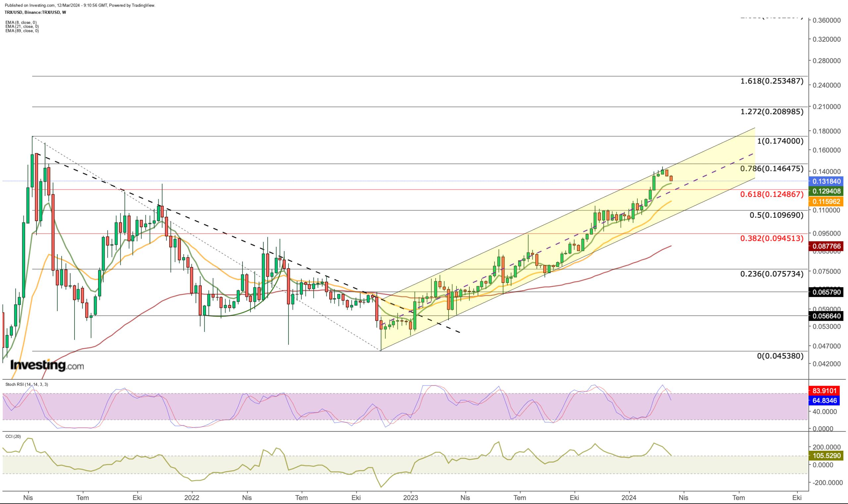Click the 1(0.174000) Fibonacci label
The width and height of the screenshot is (848, 504).
point(780,141)
